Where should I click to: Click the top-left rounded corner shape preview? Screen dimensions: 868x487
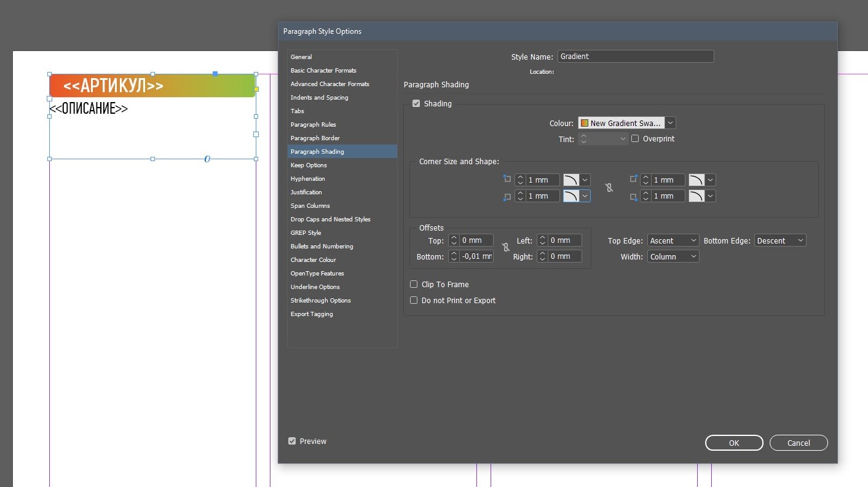(x=572, y=180)
